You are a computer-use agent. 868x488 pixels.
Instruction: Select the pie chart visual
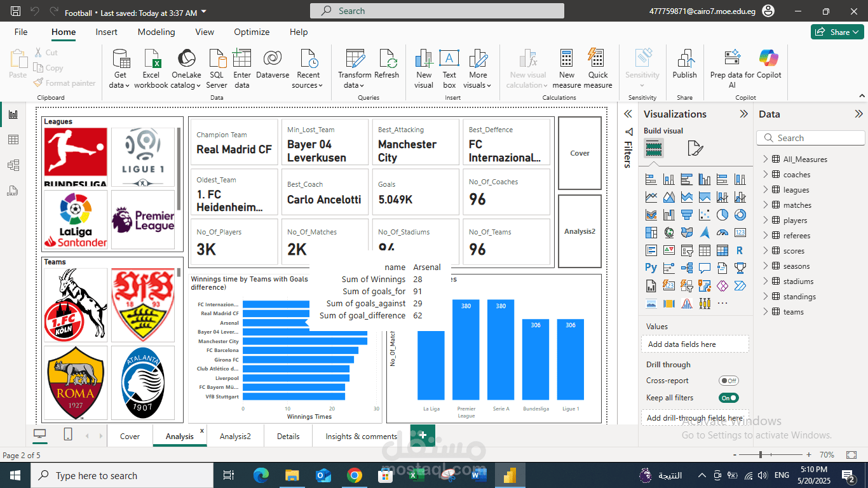(722, 215)
